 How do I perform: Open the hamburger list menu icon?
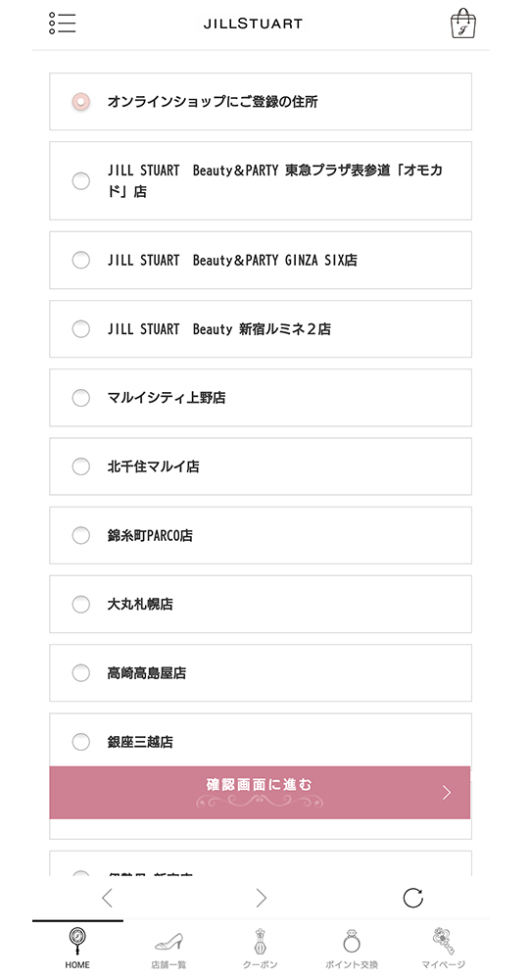[x=62, y=24]
